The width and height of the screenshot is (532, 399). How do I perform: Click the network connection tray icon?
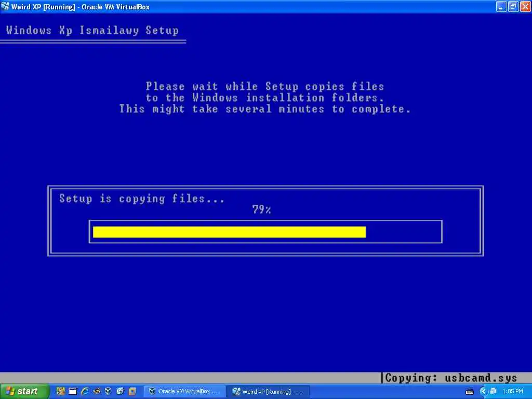click(x=494, y=392)
